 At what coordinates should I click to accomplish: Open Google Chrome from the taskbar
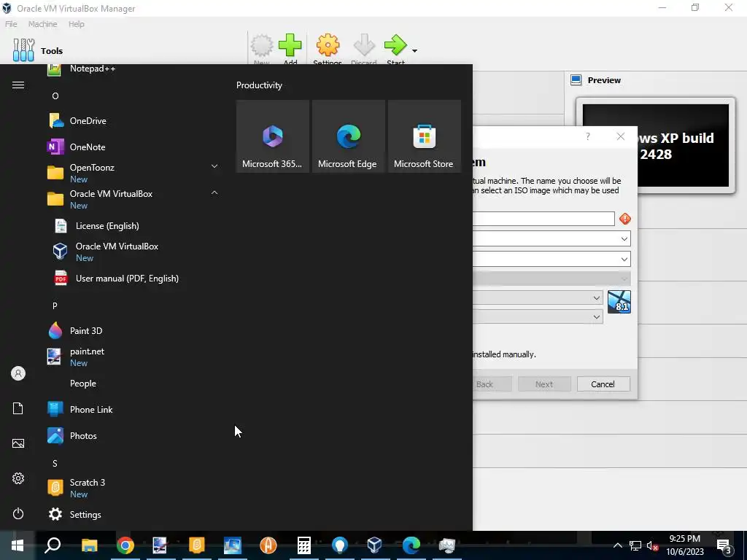point(125,545)
